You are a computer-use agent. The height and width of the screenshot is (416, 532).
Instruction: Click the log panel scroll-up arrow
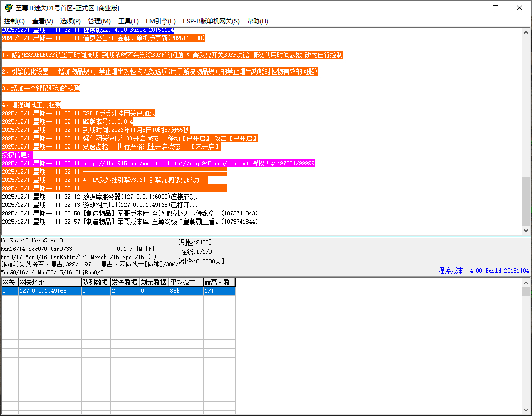click(526, 32)
